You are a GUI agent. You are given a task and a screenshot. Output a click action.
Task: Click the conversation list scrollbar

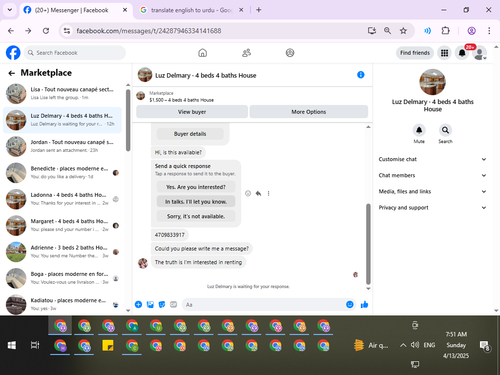click(128, 120)
